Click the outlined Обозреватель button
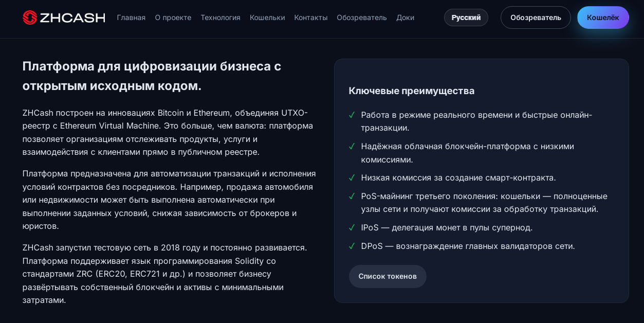The height and width of the screenshot is (323, 644). pyautogui.click(x=536, y=17)
